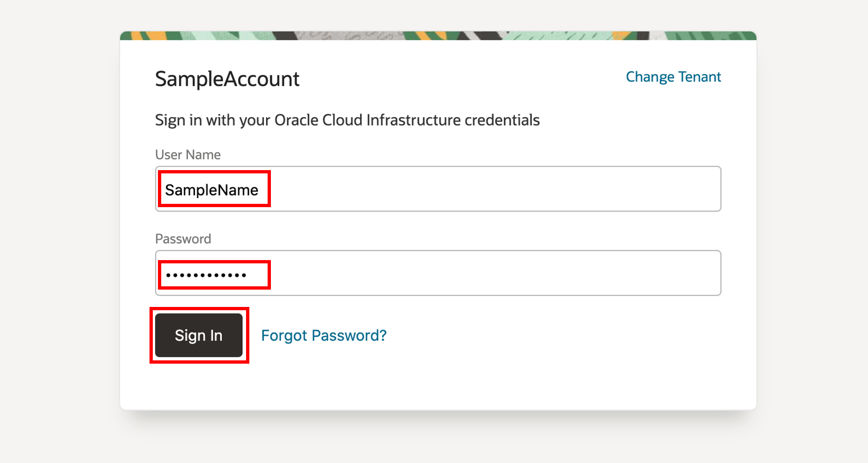Click the masked password dots

206,275
